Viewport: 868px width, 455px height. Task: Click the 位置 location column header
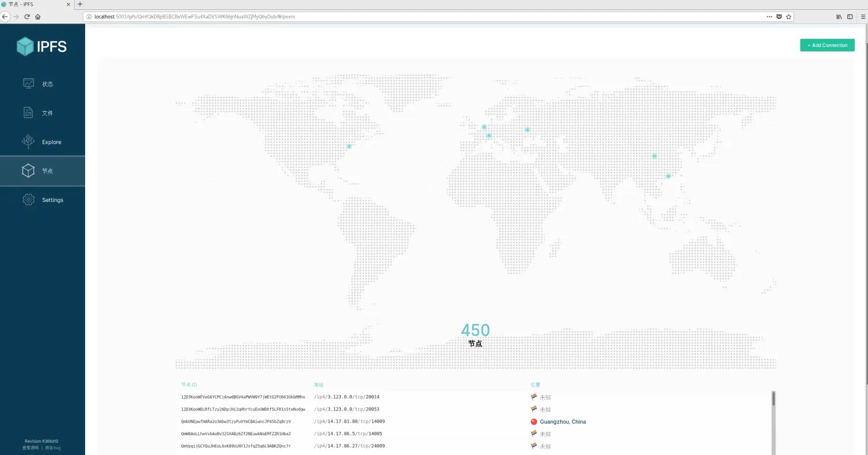(x=535, y=384)
